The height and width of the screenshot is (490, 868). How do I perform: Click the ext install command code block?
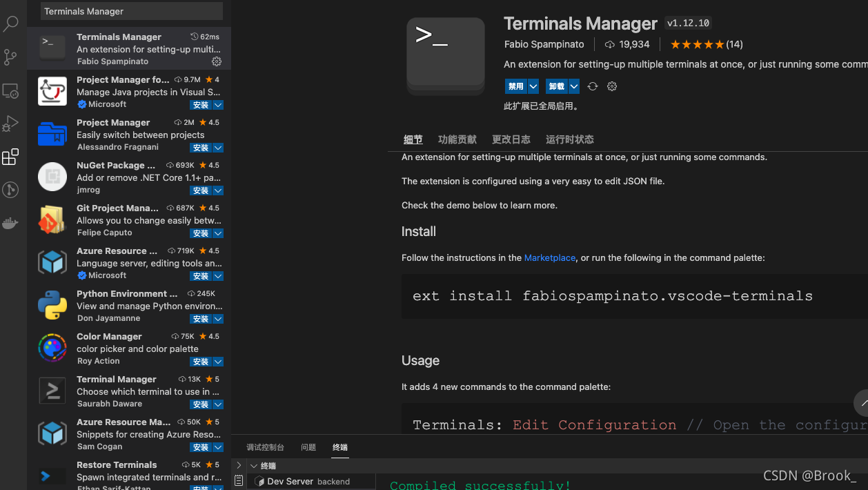pos(635,296)
